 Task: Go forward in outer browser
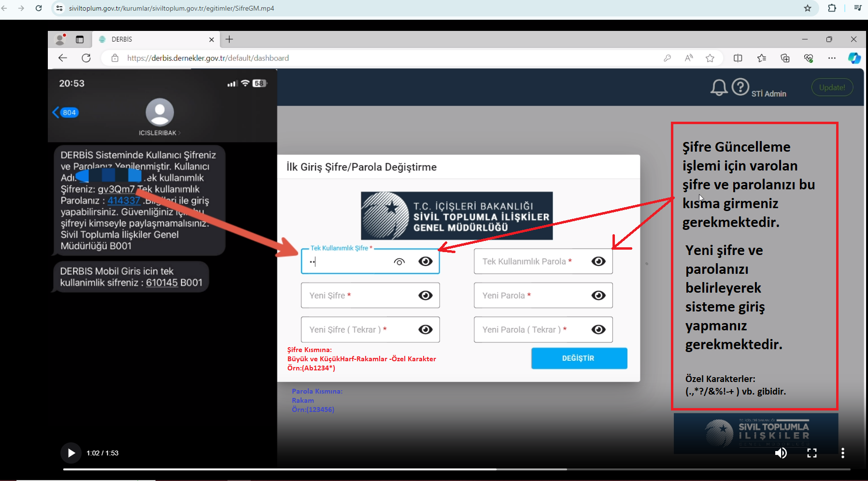click(x=21, y=8)
